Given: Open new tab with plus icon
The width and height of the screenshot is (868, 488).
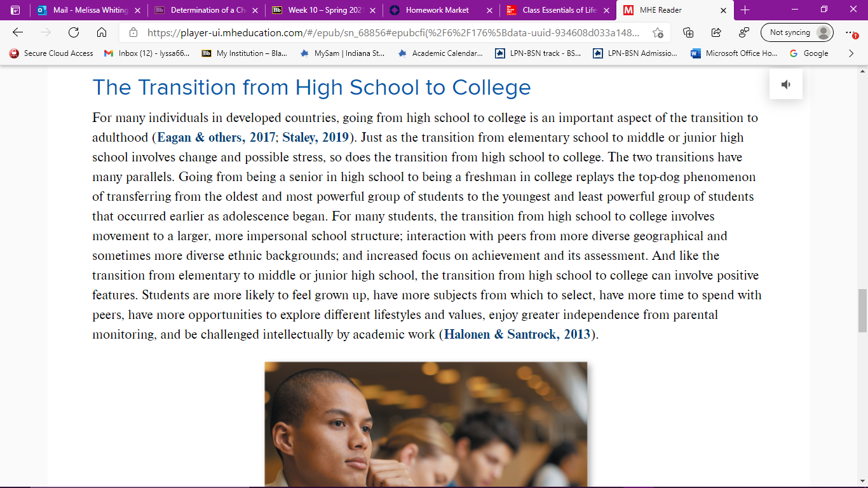Looking at the screenshot, I should coord(745,10).
